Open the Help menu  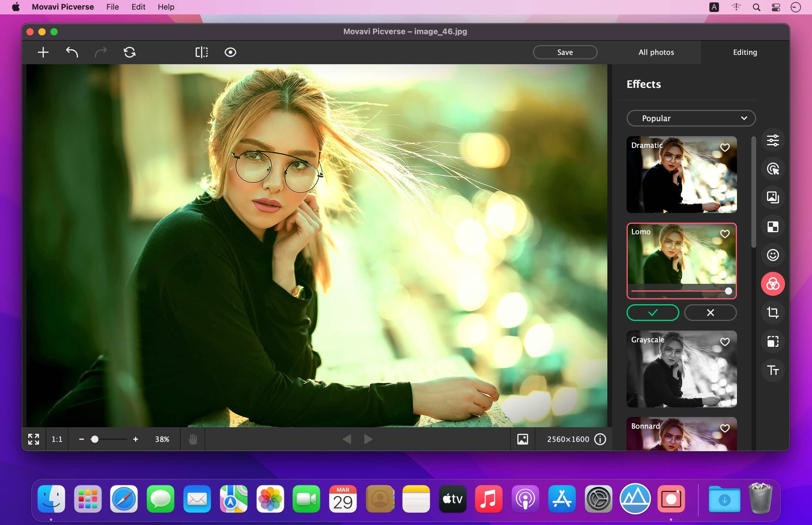pyautogui.click(x=166, y=7)
